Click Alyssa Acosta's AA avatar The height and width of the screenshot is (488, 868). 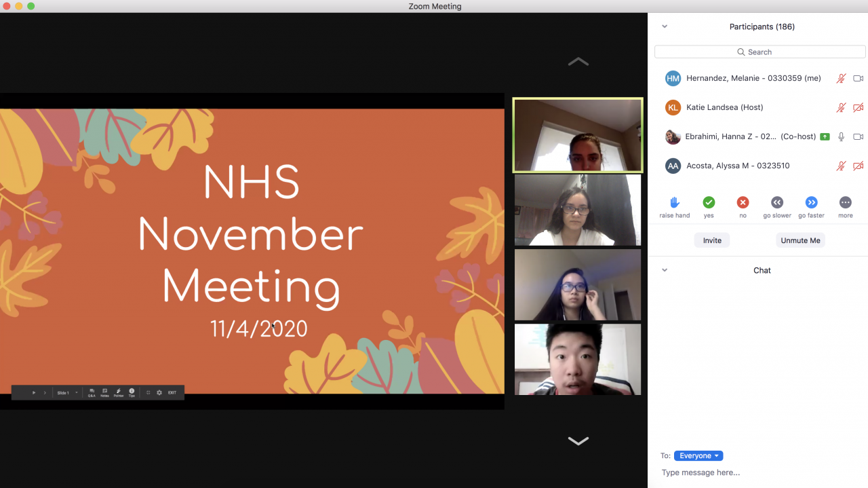point(673,166)
